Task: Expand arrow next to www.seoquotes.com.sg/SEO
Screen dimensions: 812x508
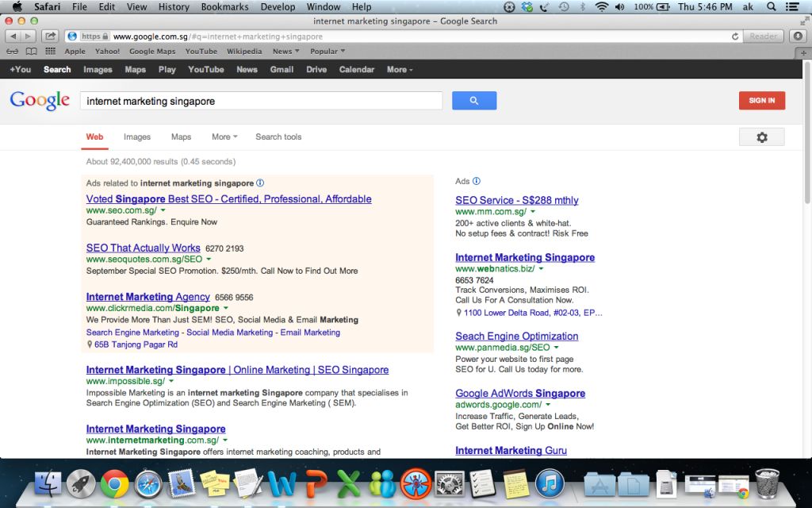Action: (x=209, y=260)
